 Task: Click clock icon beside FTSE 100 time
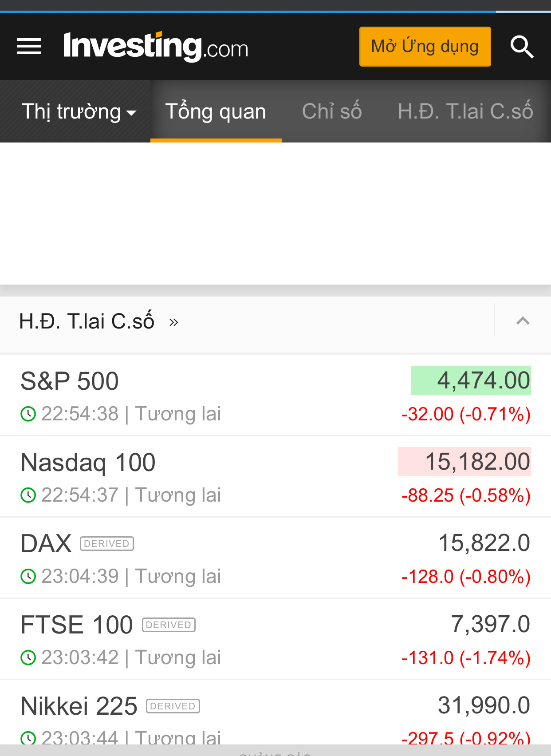tap(28, 658)
